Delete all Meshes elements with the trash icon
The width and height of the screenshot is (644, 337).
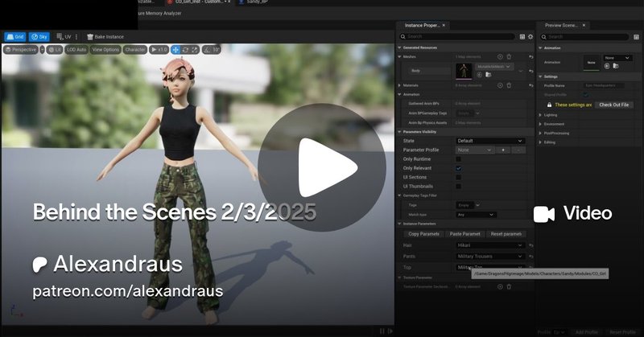pyautogui.click(x=509, y=56)
